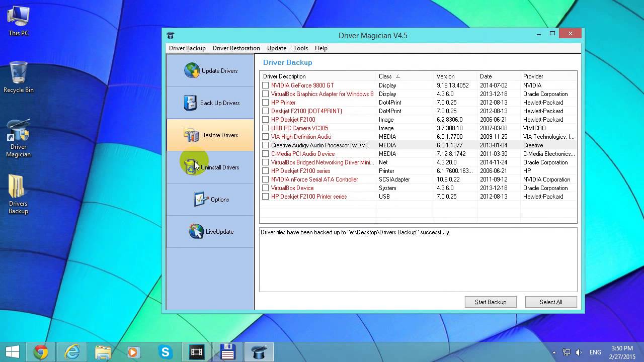Select the Recycle Bin desktop icon
This screenshot has height=362, width=644.
(x=19, y=77)
